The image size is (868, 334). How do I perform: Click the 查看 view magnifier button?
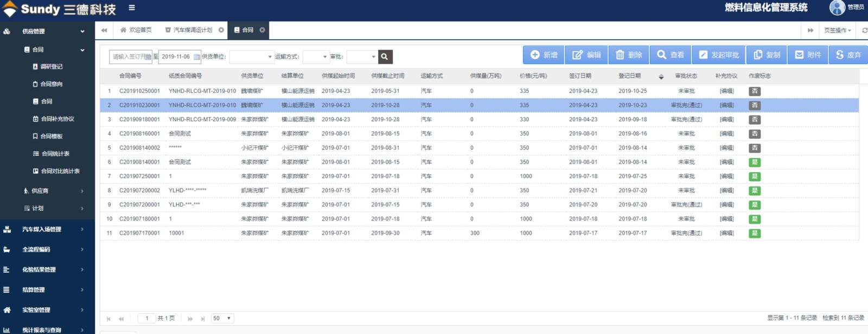tap(670, 55)
